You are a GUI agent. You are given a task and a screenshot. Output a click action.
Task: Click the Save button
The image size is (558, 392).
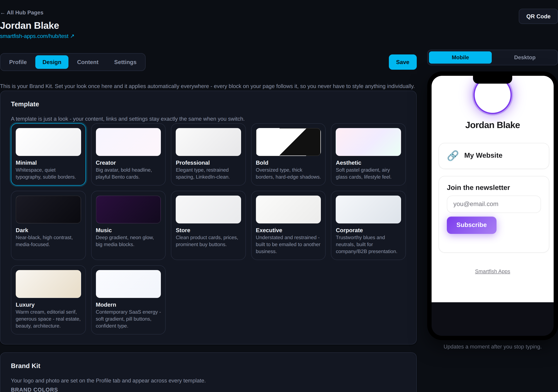402,62
